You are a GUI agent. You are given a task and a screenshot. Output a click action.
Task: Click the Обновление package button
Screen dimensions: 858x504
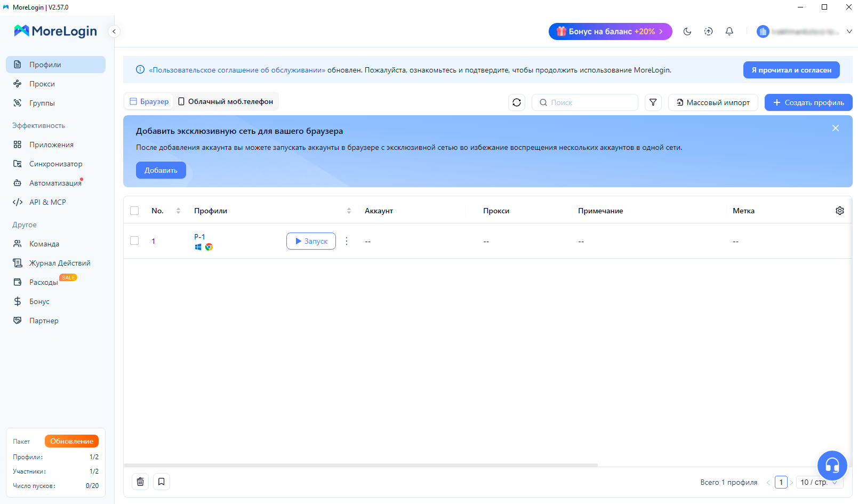71,441
